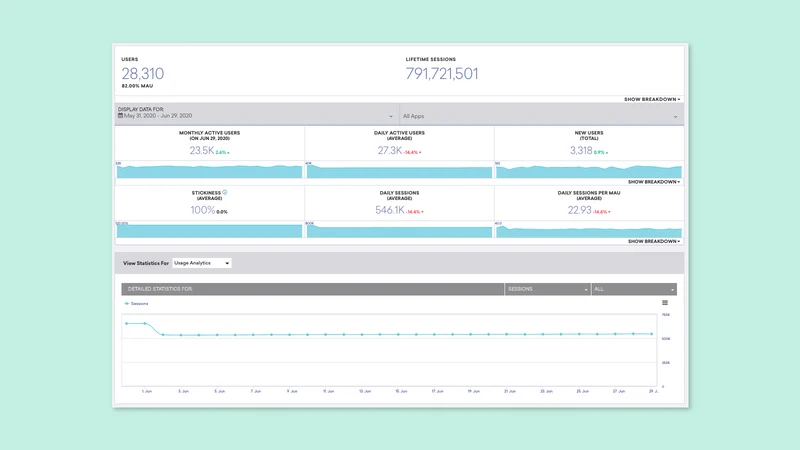The height and width of the screenshot is (450, 800).
Task: Click the first data point of the Sessions line
Action: (127, 323)
